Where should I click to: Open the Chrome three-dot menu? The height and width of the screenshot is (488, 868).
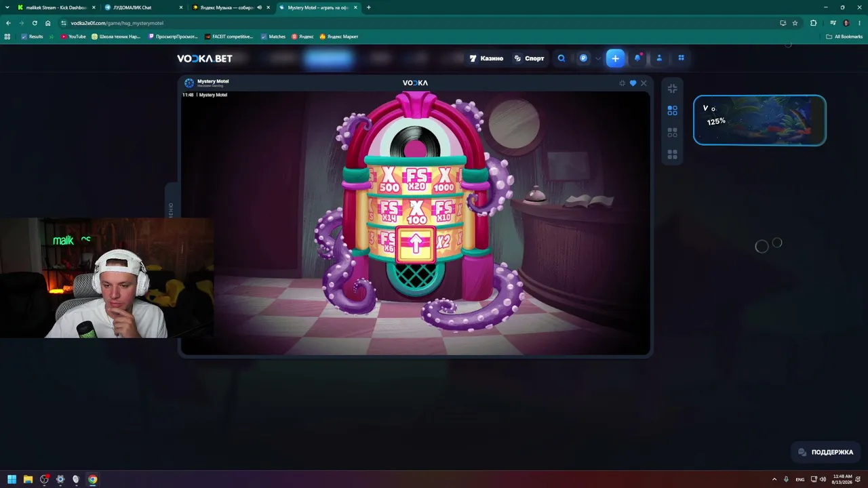(859, 23)
